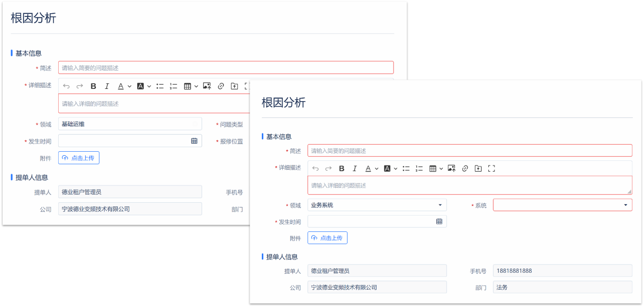Click 点击上传 button in the back form
The width and height of the screenshot is (644, 307).
click(x=79, y=158)
